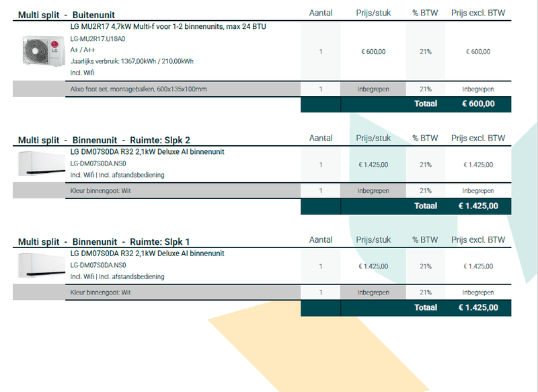Click the '% BTW' header in the Slpk 1 table
The image size is (538, 392).
[x=425, y=240]
